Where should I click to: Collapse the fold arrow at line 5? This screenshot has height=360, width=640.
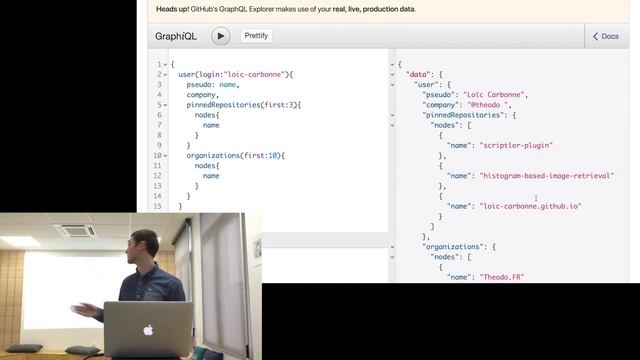pos(165,105)
